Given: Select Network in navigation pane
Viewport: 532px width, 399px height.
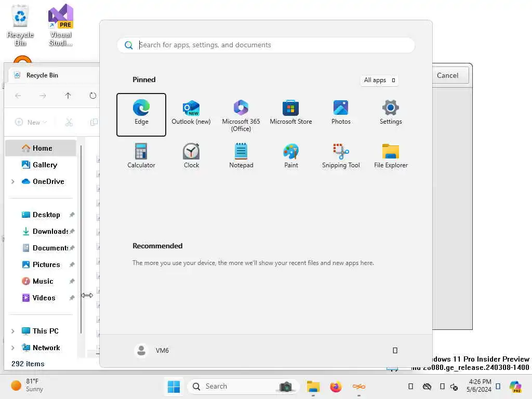Looking at the screenshot, I should (41, 348).
